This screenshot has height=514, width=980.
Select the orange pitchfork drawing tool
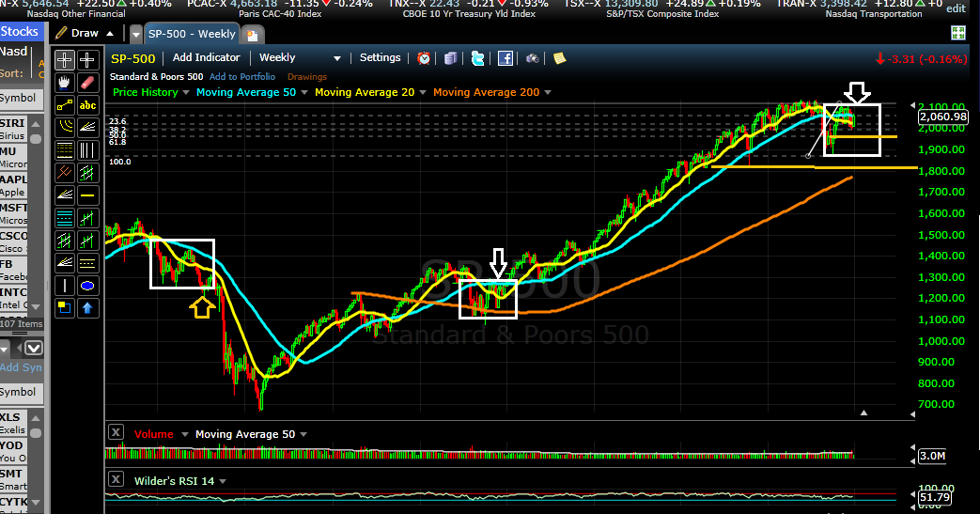click(x=65, y=173)
